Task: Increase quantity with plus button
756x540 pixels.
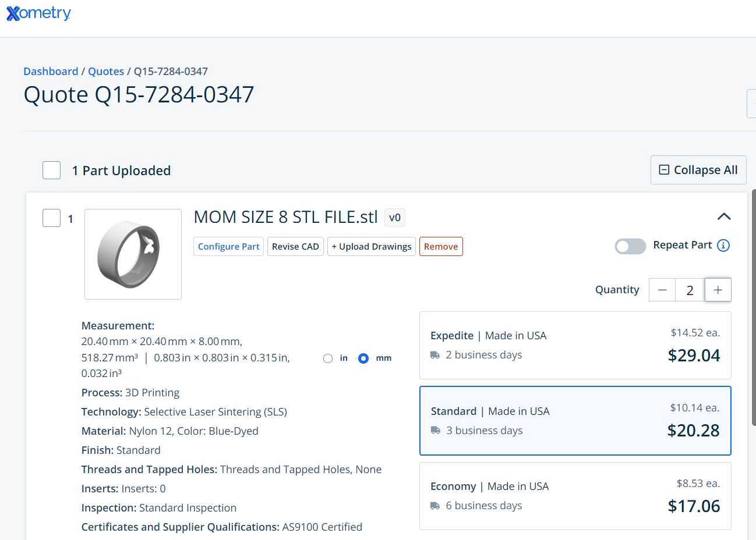Action: click(718, 290)
